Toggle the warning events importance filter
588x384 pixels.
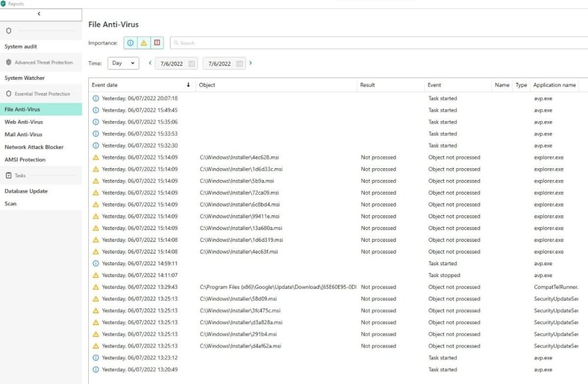[x=143, y=43]
